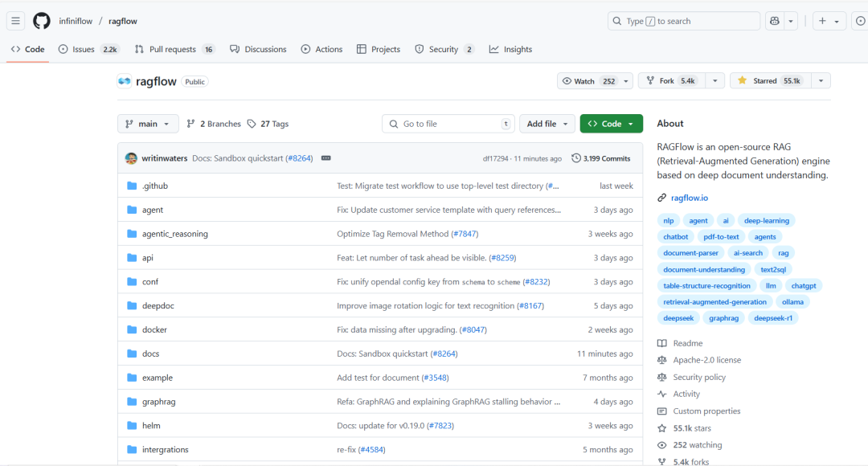Click the graphrag topic tag
The image size is (868, 466).
coord(723,318)
